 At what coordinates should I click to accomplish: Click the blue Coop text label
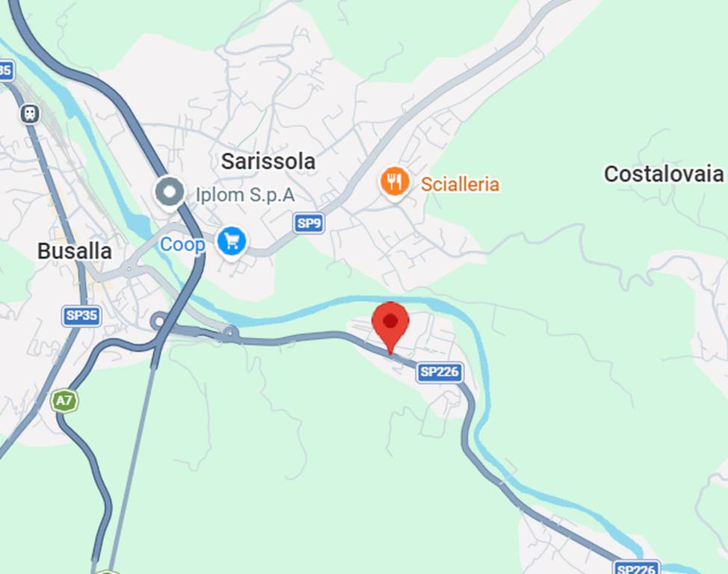coord(182,244)
